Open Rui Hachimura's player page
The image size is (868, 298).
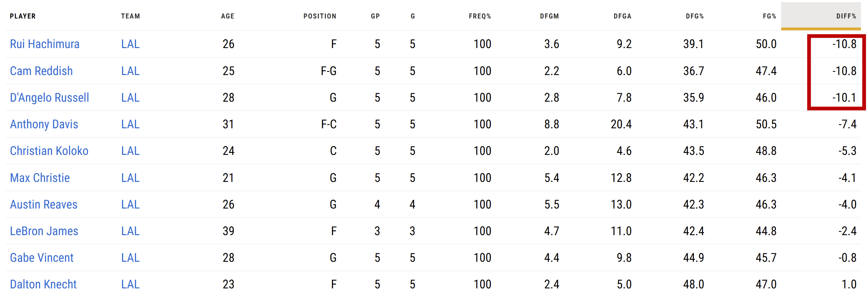click(44, 44)
